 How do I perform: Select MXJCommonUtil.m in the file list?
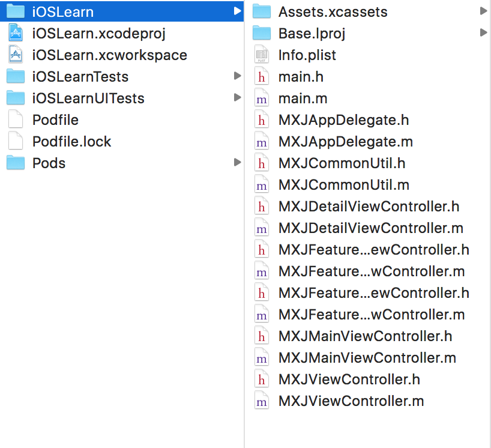click(343, 185)
